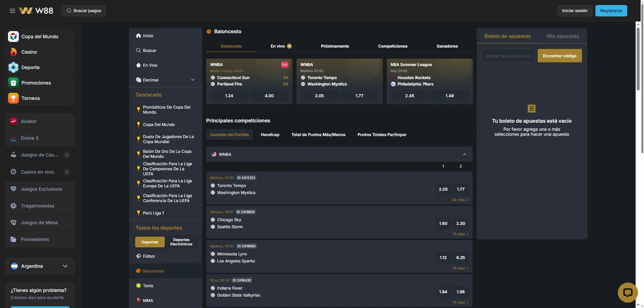Go to Inicio home icon
Image resolution: width=644 pixels, height=308 pixels.
(x=139, y=36)
